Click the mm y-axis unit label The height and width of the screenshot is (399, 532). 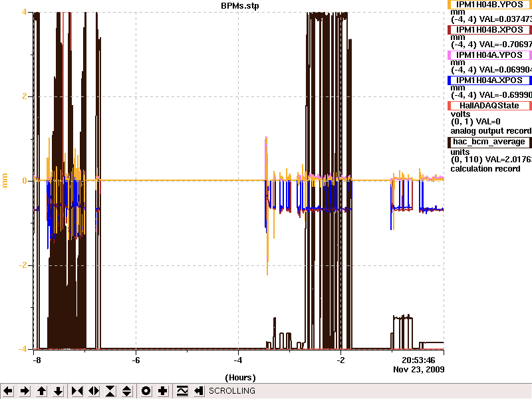(x=5, y=180)
